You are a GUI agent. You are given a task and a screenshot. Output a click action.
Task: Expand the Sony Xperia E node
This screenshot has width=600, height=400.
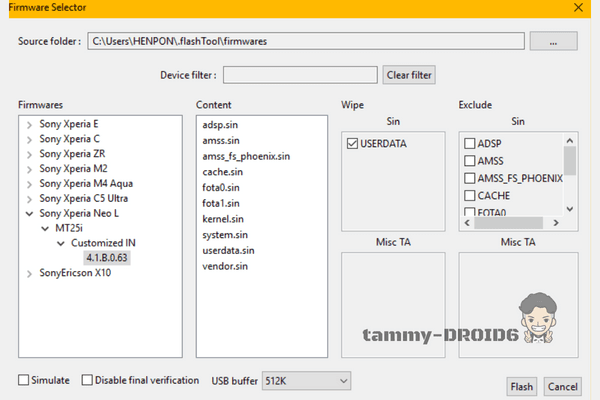(29, 125)
